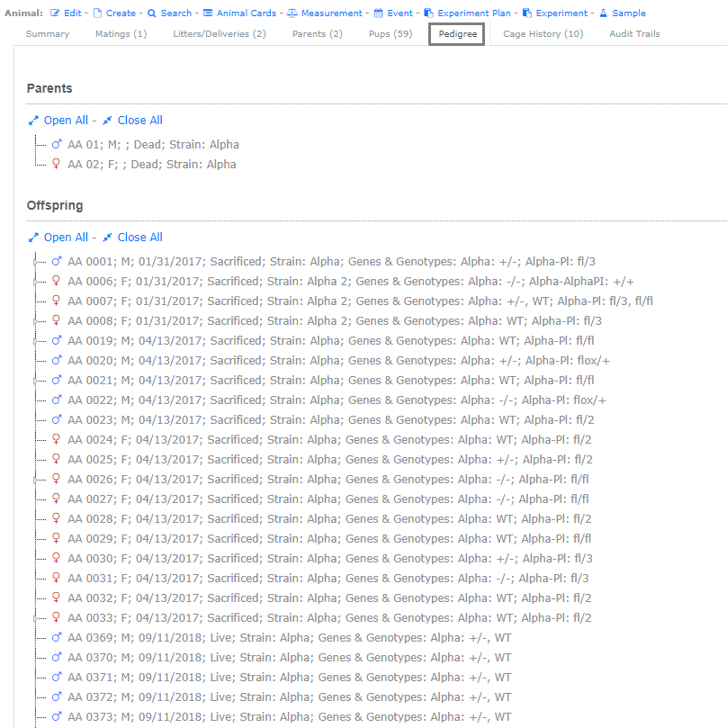Click female symbol icon of AA 0031
Viewport: 727px width, 728px height.
(56, 578)
